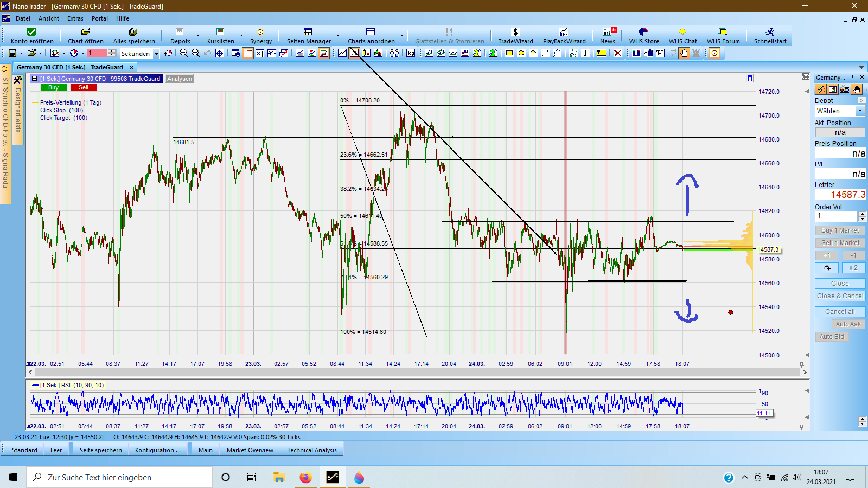Select the text annotation tool
Screen dimensions: 868x488
click(x=585, y=53)
